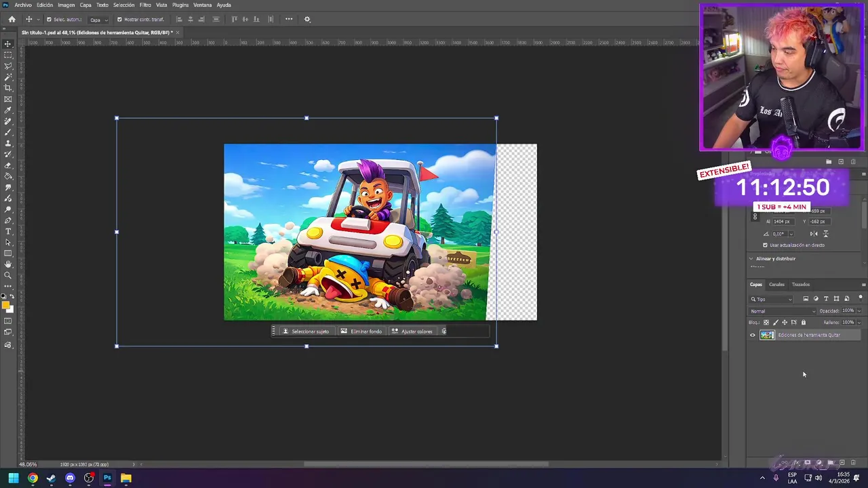This screenshot has width=868, height=488.
Task: Open the Filtro menu
Action: click(x=145, y=5)
